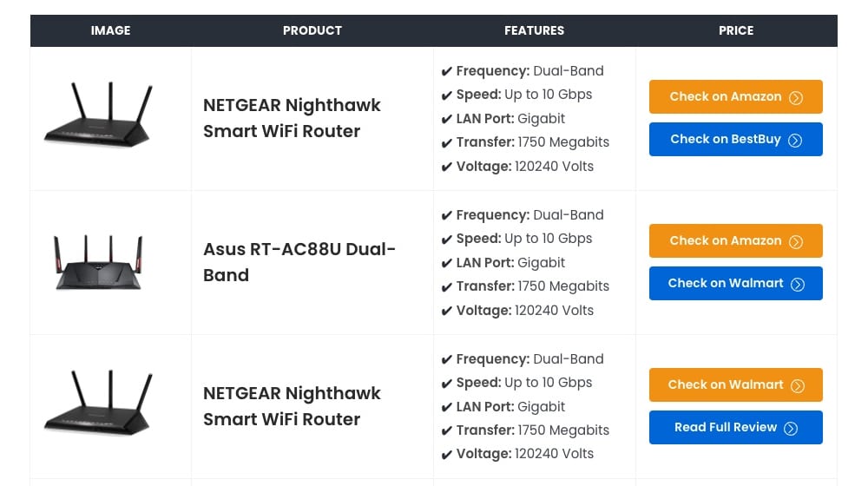Image resolution: width=868 pixels, height=486 pixels.
Task: Click the arrow icon on top row's Check on Amazon
Action: point(795,97)
